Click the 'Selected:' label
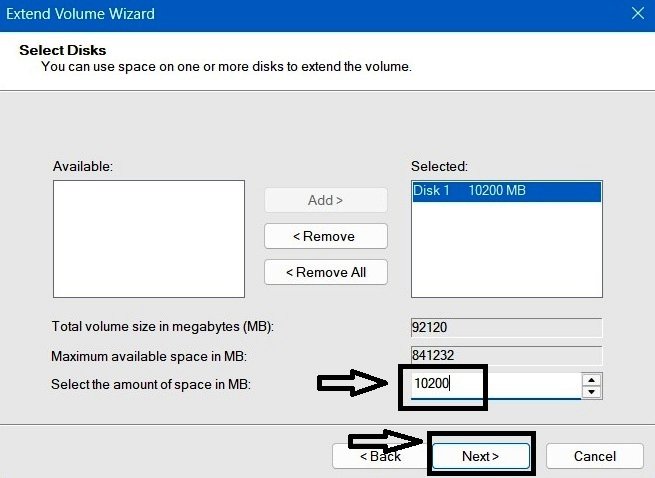 click(439, 166)
